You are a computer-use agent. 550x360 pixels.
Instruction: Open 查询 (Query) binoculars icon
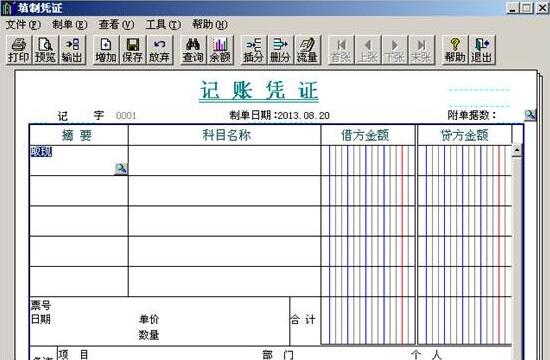point(193,50)
